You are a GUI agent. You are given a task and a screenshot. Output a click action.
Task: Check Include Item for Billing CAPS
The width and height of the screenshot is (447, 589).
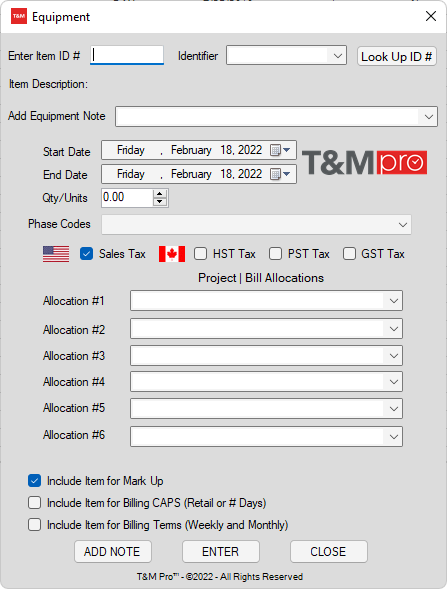click(35, 503)
